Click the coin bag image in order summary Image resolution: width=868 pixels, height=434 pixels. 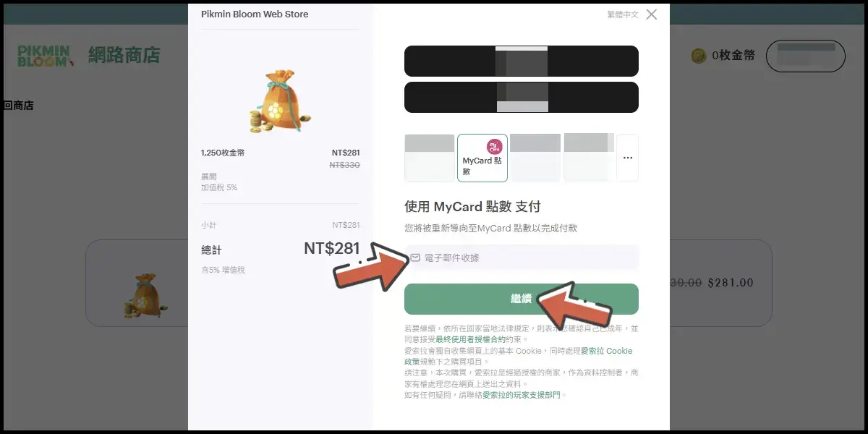(x=280, y=101)
